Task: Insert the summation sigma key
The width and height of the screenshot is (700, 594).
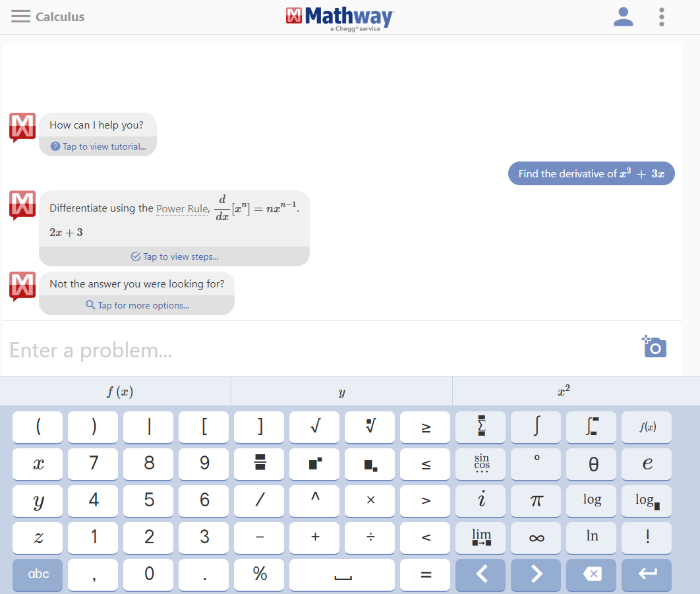Action: point(481,427)
